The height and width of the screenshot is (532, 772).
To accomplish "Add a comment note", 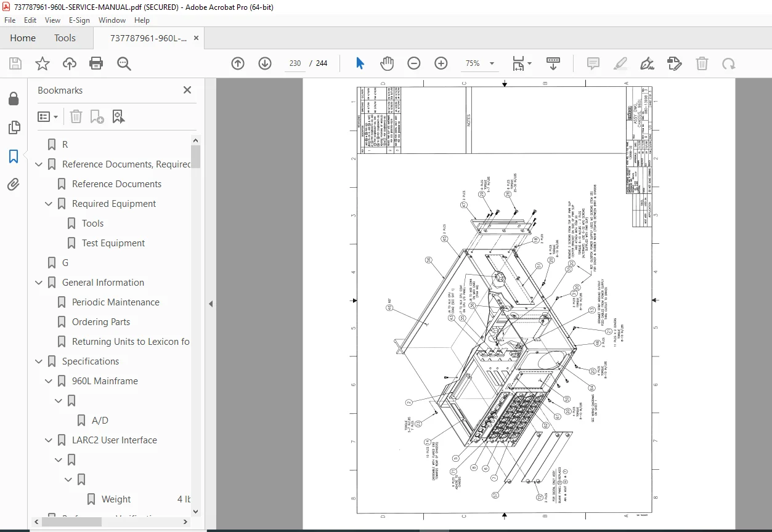I will [593, 63].
